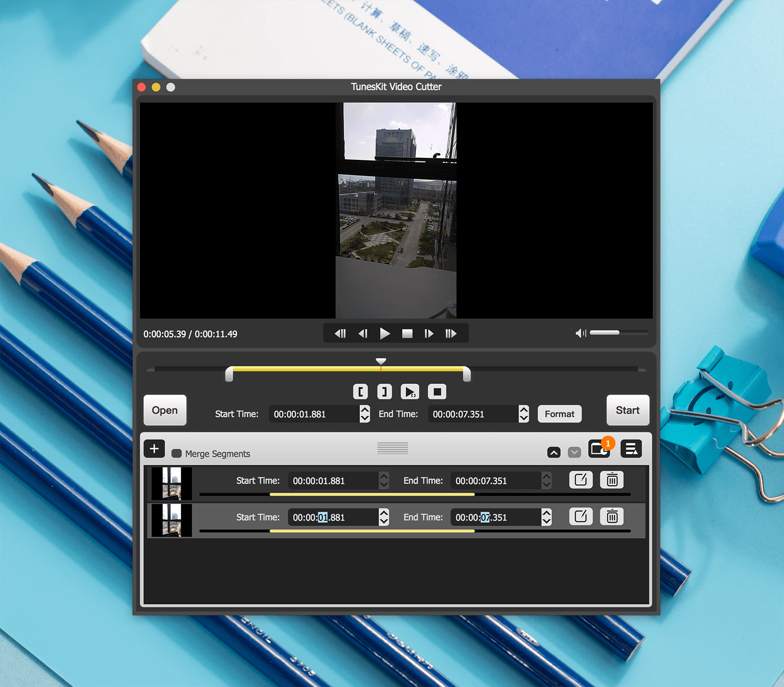Click the video preview area
The height and width of the screenshot is (687, 784).
click(x=396, y=210)
